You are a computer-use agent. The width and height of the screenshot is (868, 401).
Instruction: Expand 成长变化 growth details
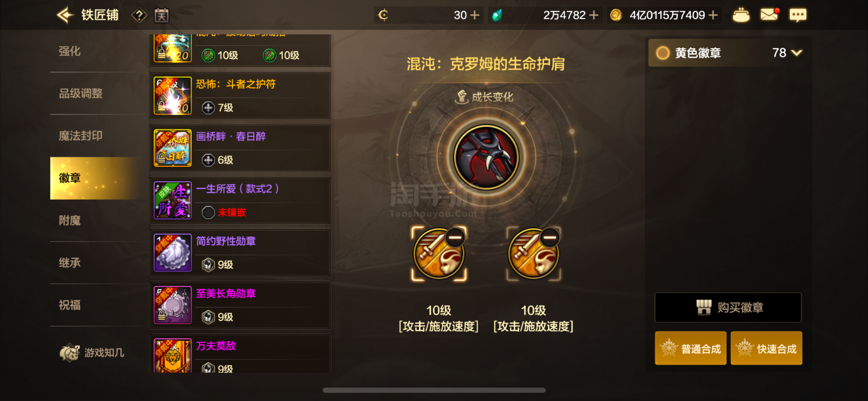point(484,97)
